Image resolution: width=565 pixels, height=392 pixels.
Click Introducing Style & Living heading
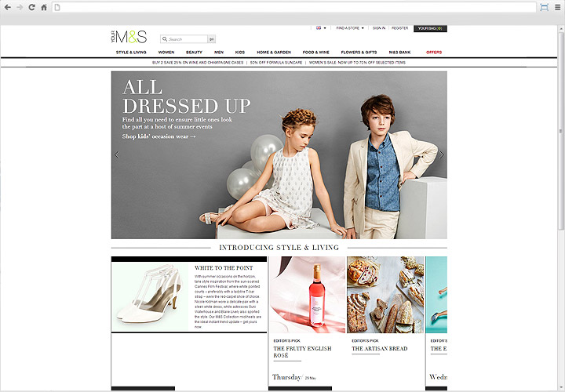click(279, 248)
